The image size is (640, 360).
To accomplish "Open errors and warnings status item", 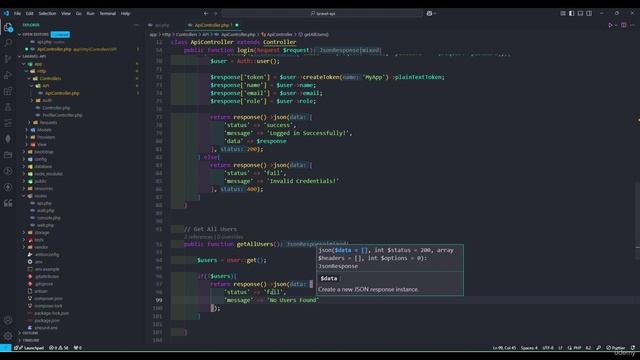I will pyautogui.click(x=59, y=348).
